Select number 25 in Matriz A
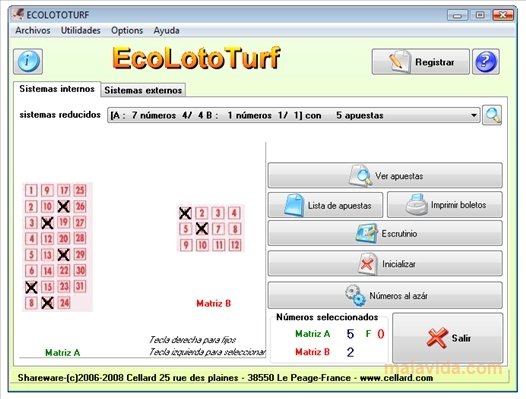The height and width of the screenshot is (399, 526). tap(80, 191)
